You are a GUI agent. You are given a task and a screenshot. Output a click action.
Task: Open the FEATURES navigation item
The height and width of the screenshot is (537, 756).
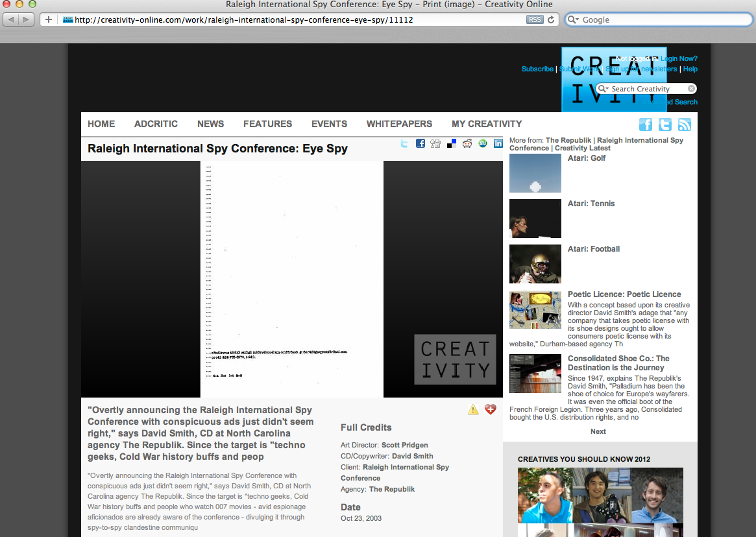pos(267,124)
